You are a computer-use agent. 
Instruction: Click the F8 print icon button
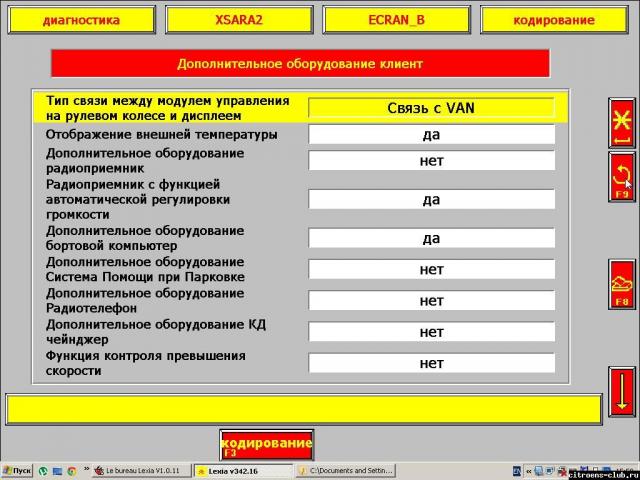tap(622, 284)
